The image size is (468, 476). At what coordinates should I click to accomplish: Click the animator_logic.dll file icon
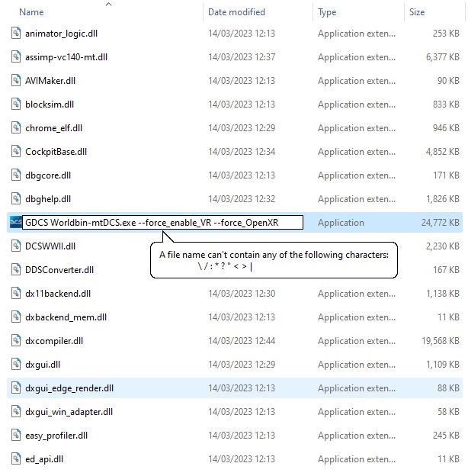tap(16, 33)
